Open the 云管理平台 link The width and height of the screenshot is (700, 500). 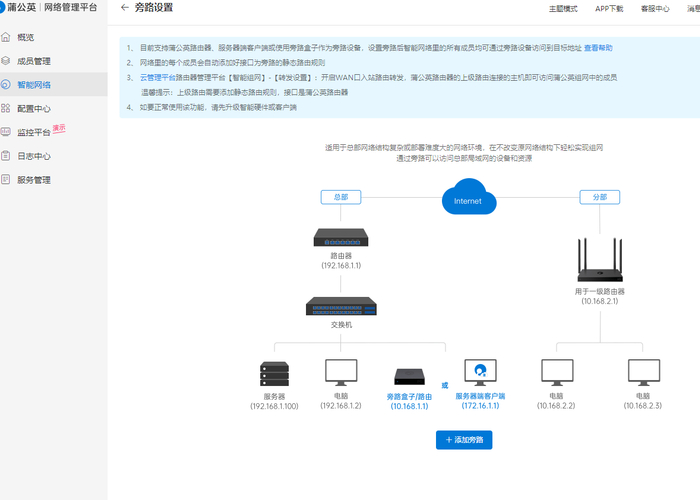pos(158,77)
